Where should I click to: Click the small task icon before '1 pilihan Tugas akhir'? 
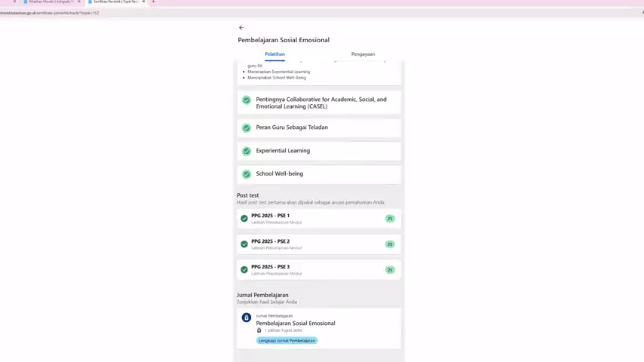click(x=259, y=330)
